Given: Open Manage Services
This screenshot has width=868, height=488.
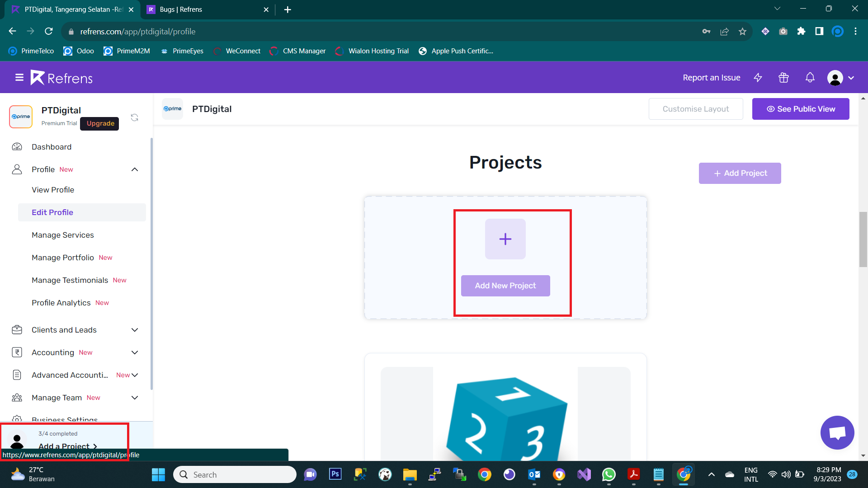Looking at the screenshot, I should coord(63,235).
